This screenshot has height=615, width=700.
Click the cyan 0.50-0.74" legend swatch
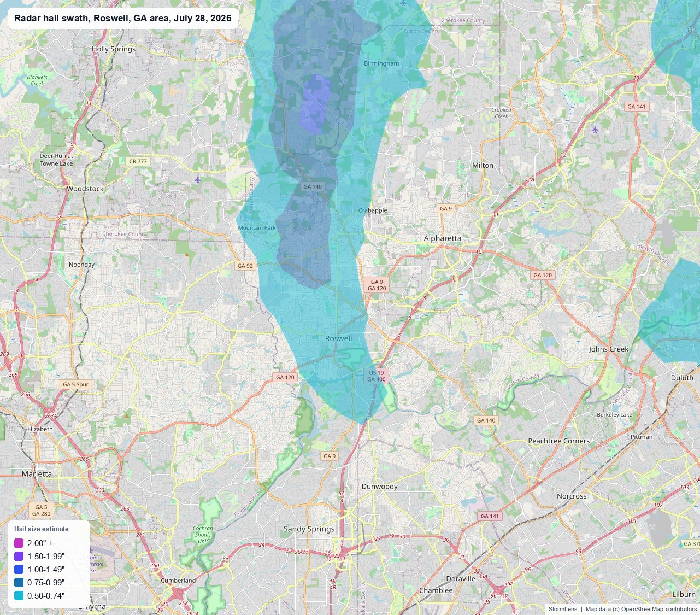point(19,595)
